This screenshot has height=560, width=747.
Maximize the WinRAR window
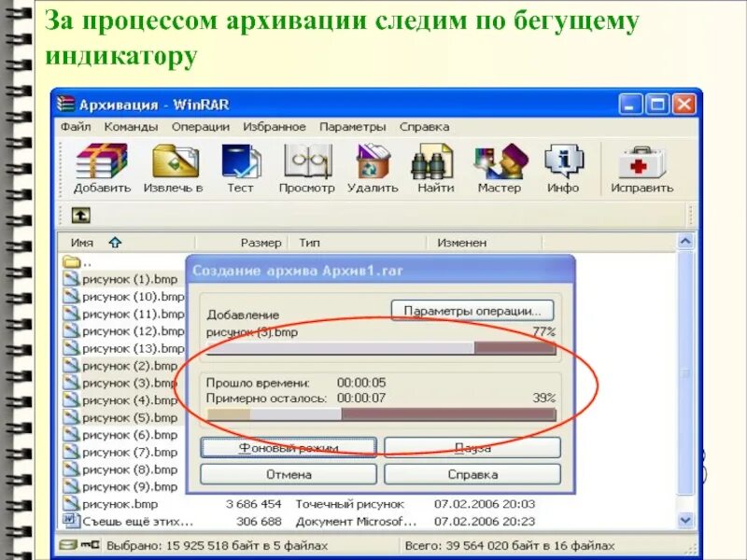pos(657,105)
